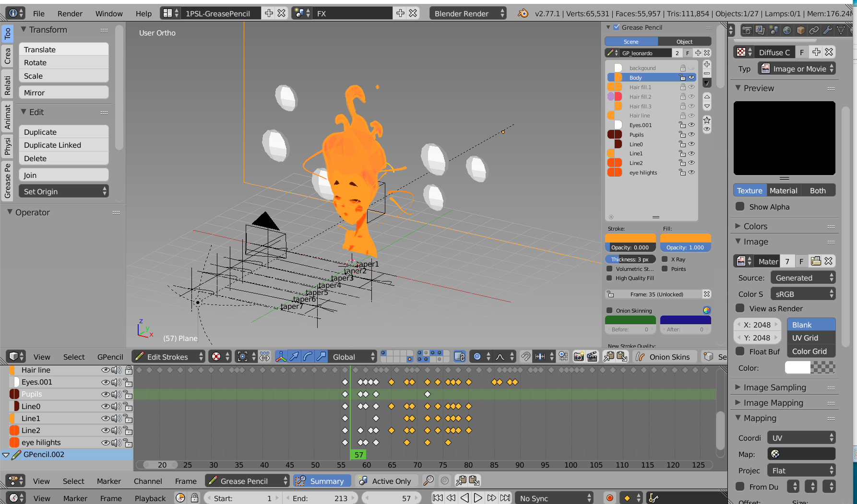This screenshot has width=857, height=504.
Task: Move grease pencil layer up arrow
Action: point(707,97)
